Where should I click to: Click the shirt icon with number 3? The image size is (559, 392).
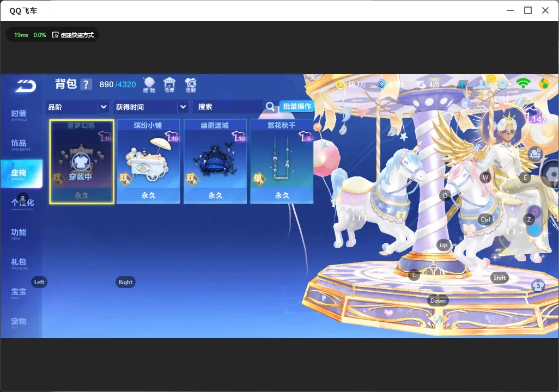click(x=538, y=286)
